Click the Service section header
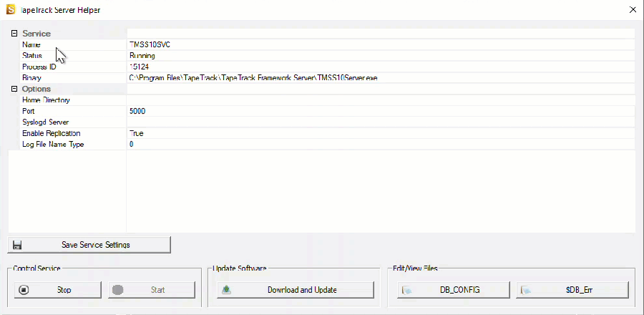Image resolution: width=644 pixels, height=315 pixels. (36, 34)
